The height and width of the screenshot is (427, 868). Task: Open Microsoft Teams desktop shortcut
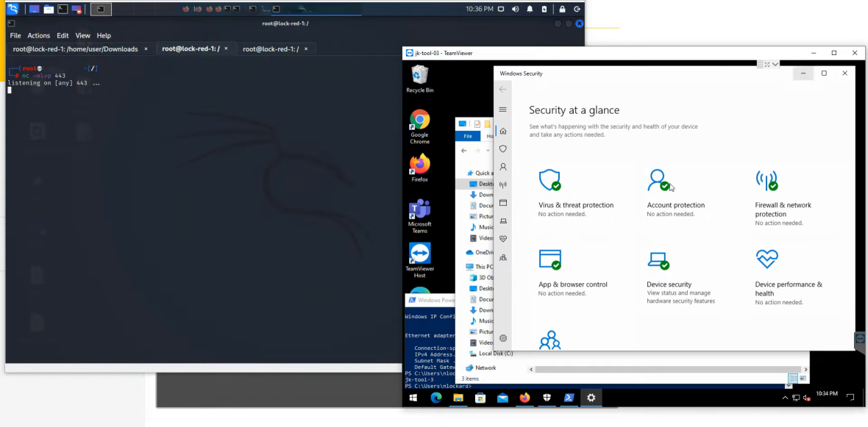[419, 216]
